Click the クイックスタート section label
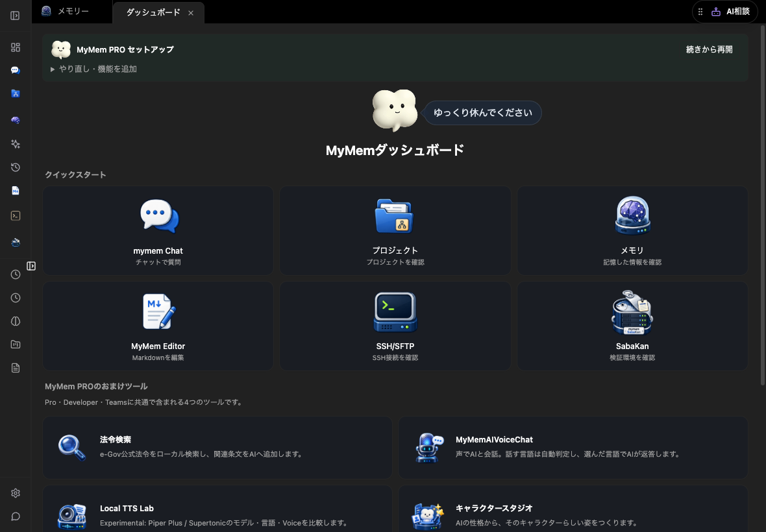766x532 pixels. click(75, 175)
